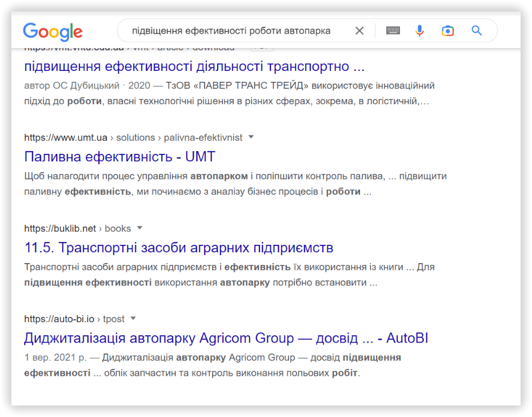Image resolution: width=532 pixels, height=417 pixels.
Task: Open the Agricom Group AutoBI result
Action: tap(226, 338)
